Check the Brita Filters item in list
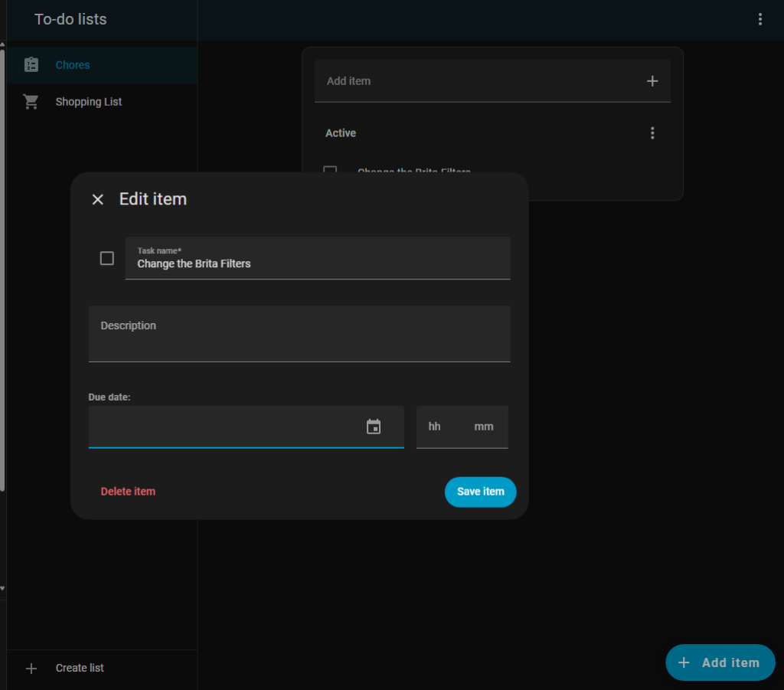 point(330,169)
